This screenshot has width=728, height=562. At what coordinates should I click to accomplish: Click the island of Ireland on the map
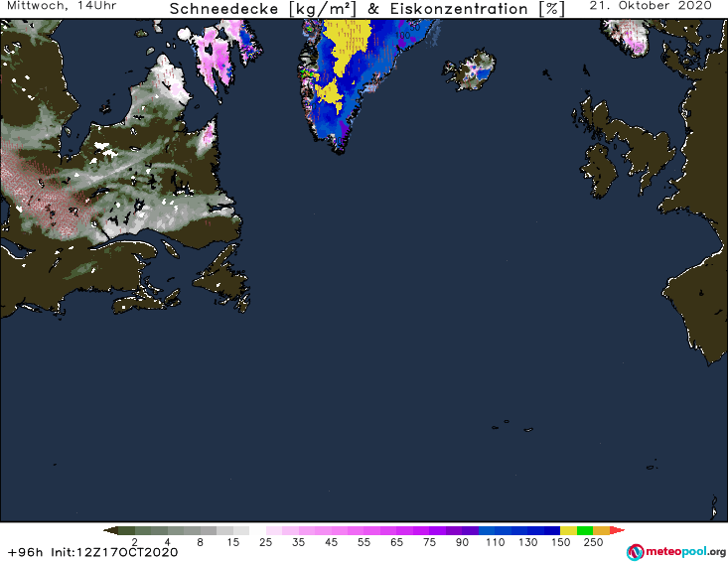[x=600, y=171]
